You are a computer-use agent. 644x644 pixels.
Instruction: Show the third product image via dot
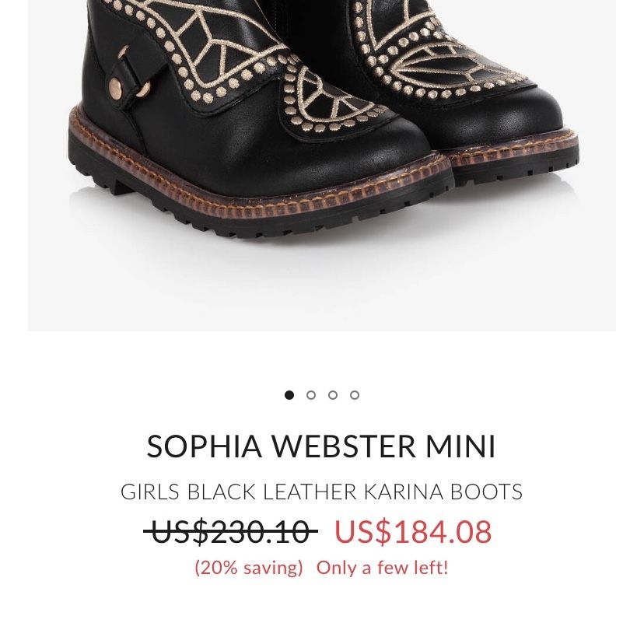point(333,395)
